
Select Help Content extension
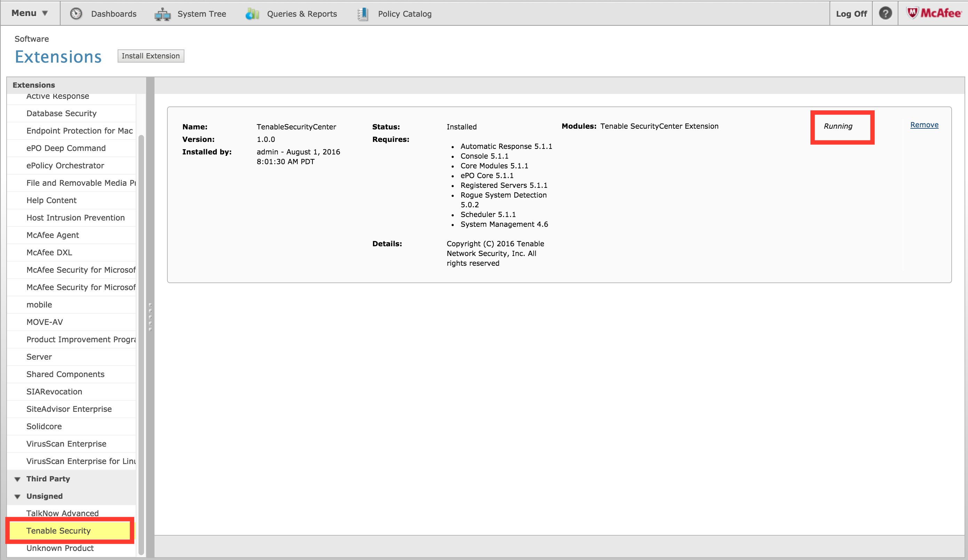coord(71,200)
